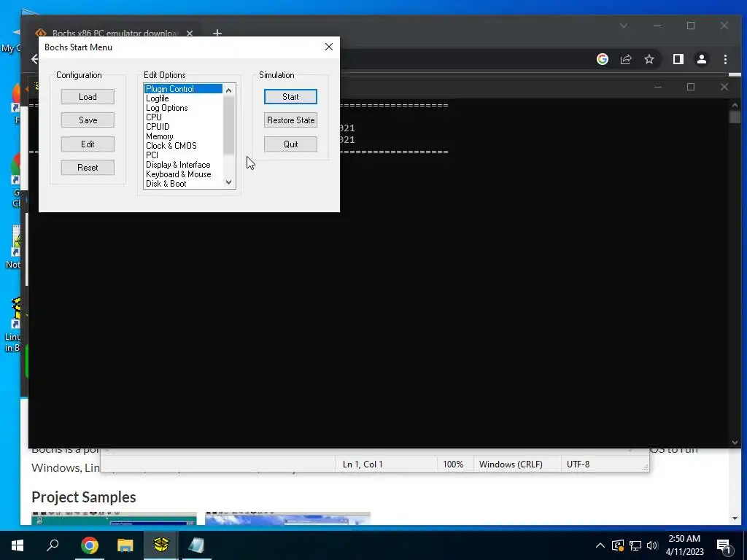Select CPU in Edit Options list

coord(183,117)
